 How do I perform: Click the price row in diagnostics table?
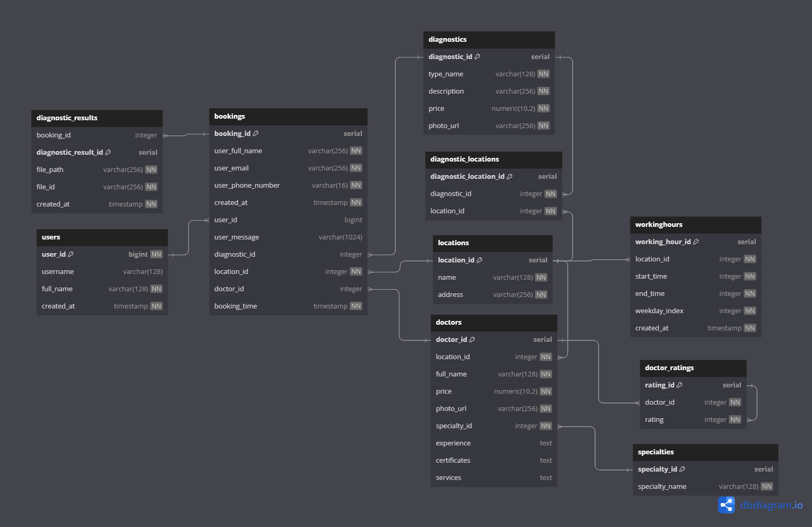click(x=489, y=109)
